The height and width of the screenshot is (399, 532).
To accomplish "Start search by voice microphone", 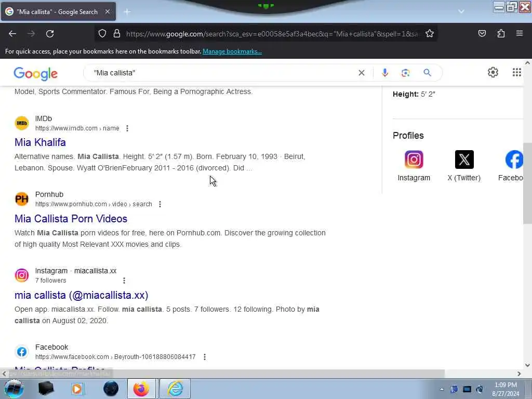I will click(x=385, y=73).
